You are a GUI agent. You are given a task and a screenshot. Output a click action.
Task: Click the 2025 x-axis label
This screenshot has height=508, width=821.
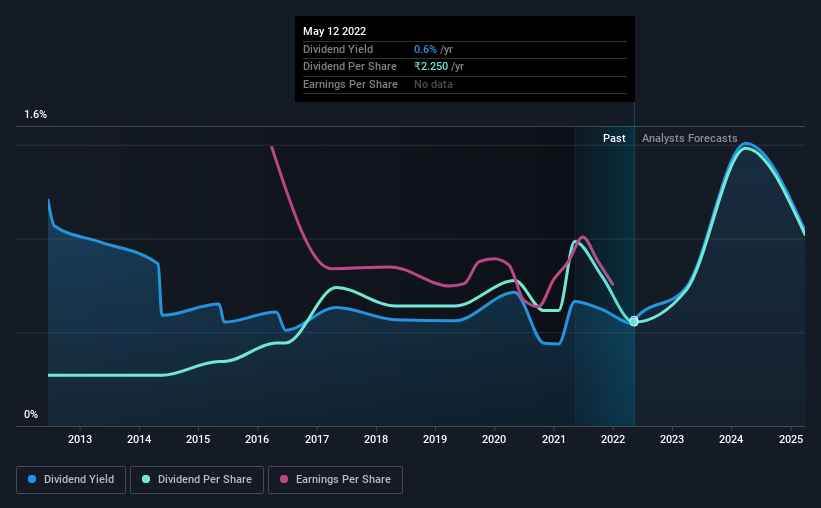[x=791, y=439]
